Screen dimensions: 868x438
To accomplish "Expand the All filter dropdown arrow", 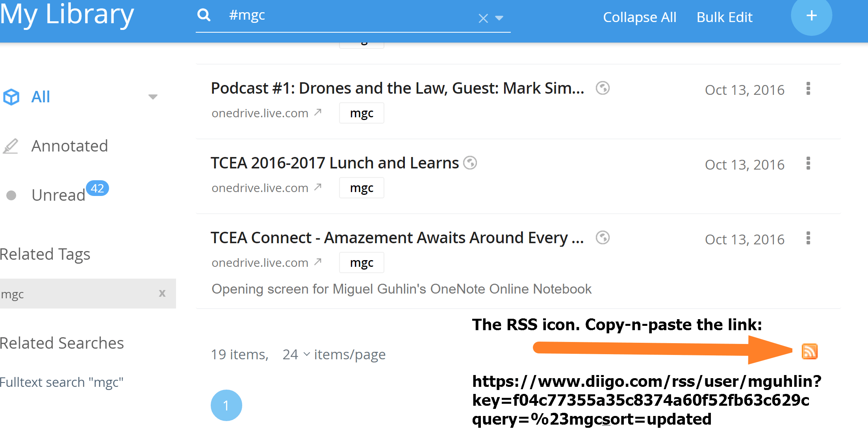I will pos(153,97).
